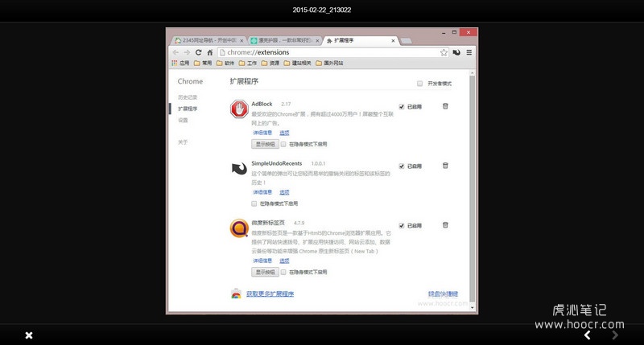644x345 pixels.
Task: Open SimpleUndoRecents toolbar extension icon
Action: [x=456, y=52]
